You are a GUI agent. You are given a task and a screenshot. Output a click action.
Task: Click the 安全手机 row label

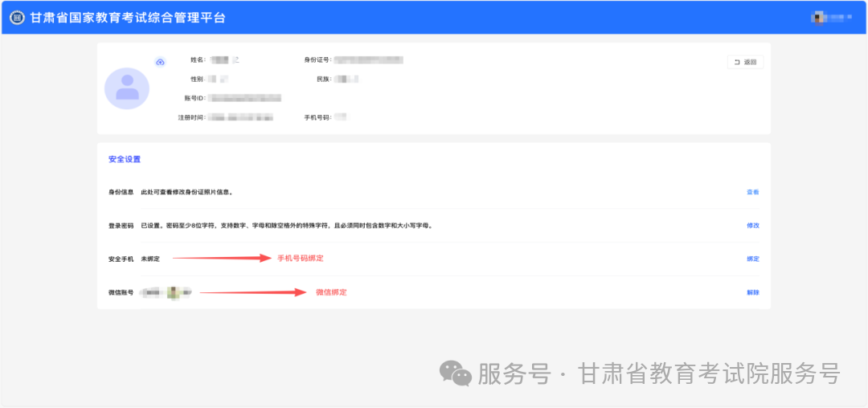(121, 259)
